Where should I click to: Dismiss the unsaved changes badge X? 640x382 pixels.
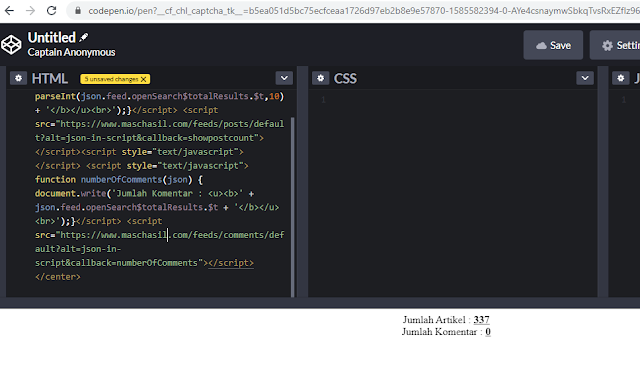click(x=144, y=79)
